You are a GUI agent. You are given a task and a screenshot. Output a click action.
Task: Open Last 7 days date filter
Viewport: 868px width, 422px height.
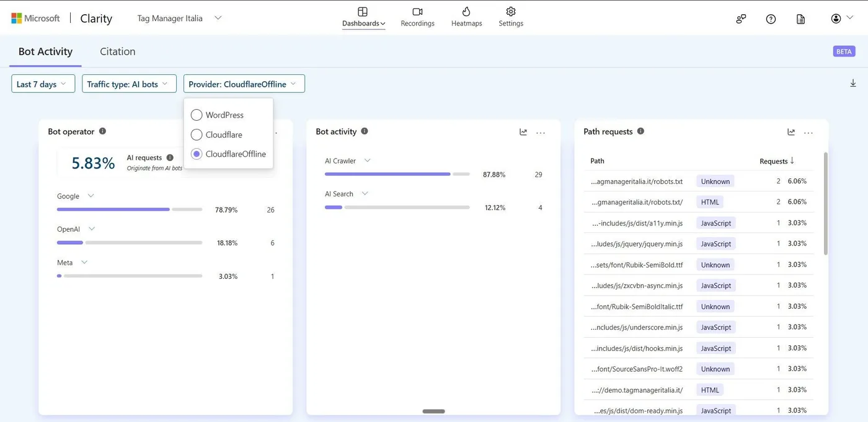coord(43,84)
